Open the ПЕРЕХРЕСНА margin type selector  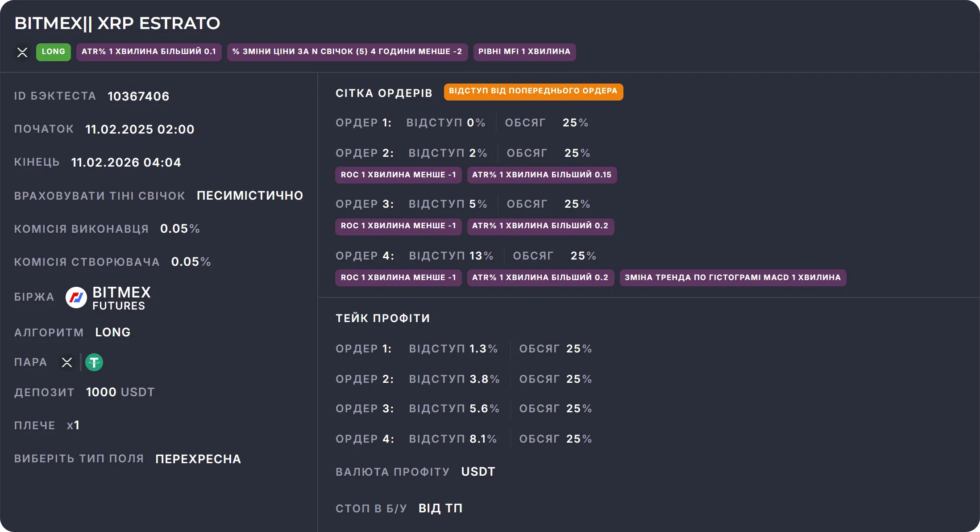click(x=198, y=459)
